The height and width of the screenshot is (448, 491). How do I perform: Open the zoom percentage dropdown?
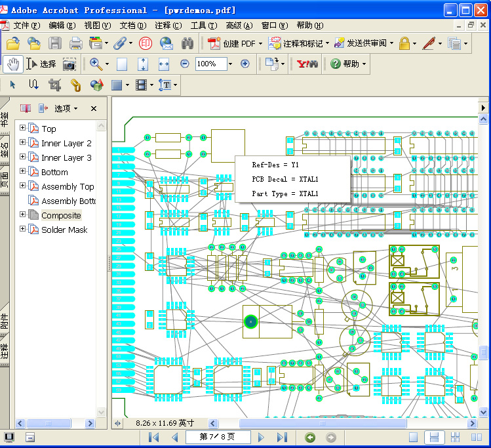coord(229,64)
